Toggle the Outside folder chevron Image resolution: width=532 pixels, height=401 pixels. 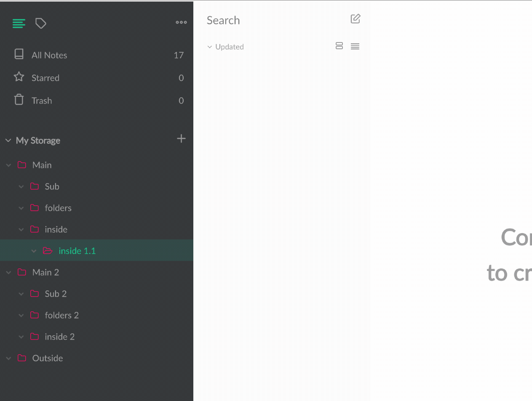8,359
